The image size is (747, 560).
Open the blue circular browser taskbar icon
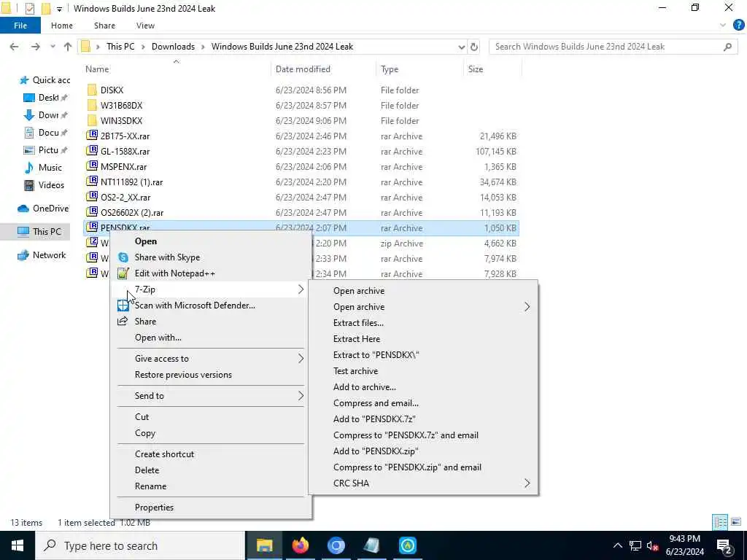coord(336,545)
